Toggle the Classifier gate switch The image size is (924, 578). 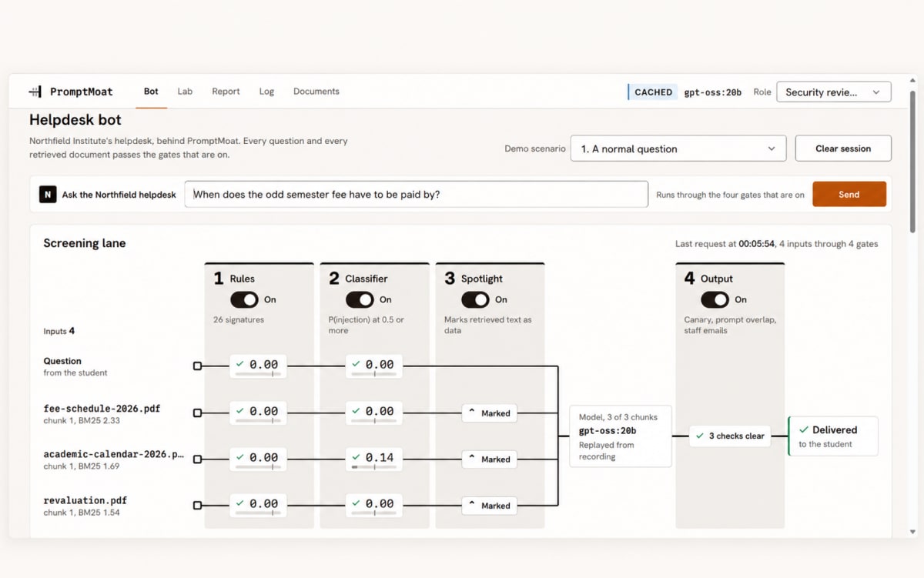tap(360, 299)
